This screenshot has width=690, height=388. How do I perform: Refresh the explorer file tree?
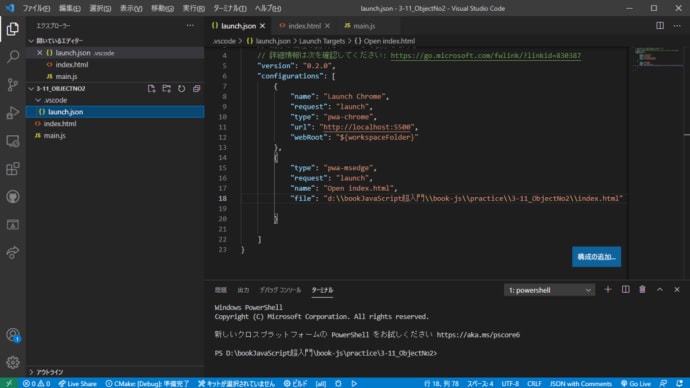[181, 88]
